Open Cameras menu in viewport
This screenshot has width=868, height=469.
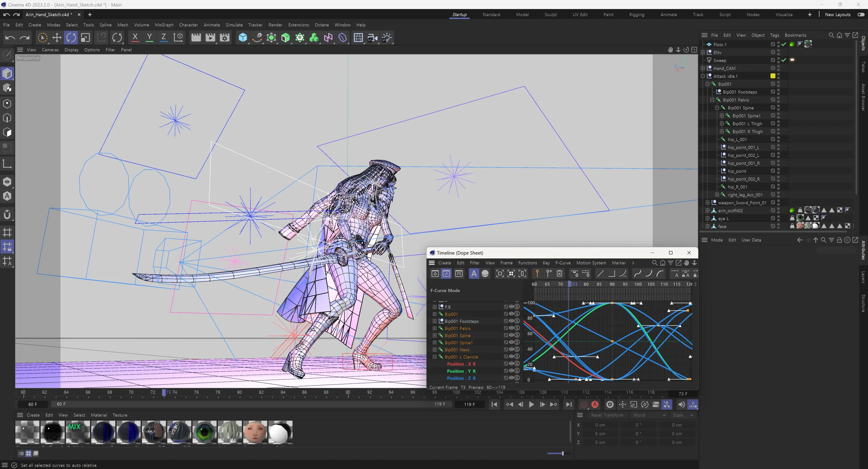tap(50, 50)
